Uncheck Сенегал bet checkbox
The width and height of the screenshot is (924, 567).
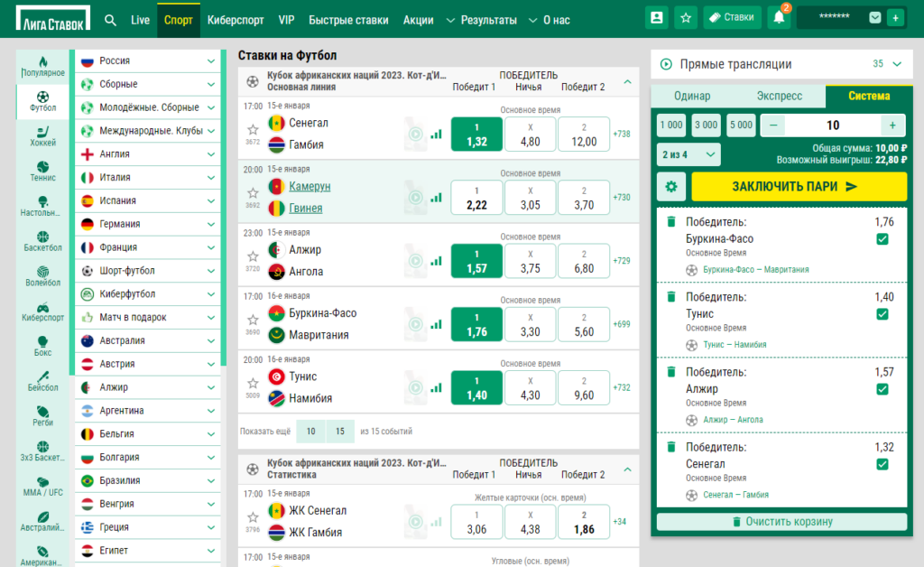click(882, 464)
